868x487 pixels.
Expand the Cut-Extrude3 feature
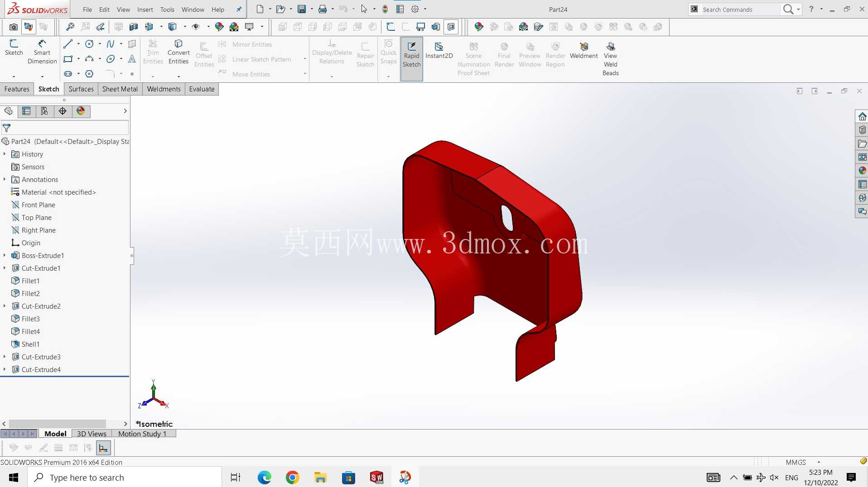pos(5,357)
